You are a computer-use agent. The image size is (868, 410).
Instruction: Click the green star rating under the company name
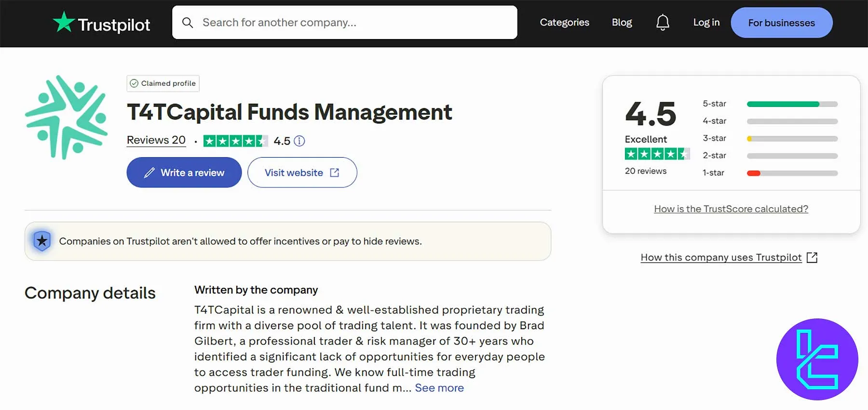click(235, 141)
